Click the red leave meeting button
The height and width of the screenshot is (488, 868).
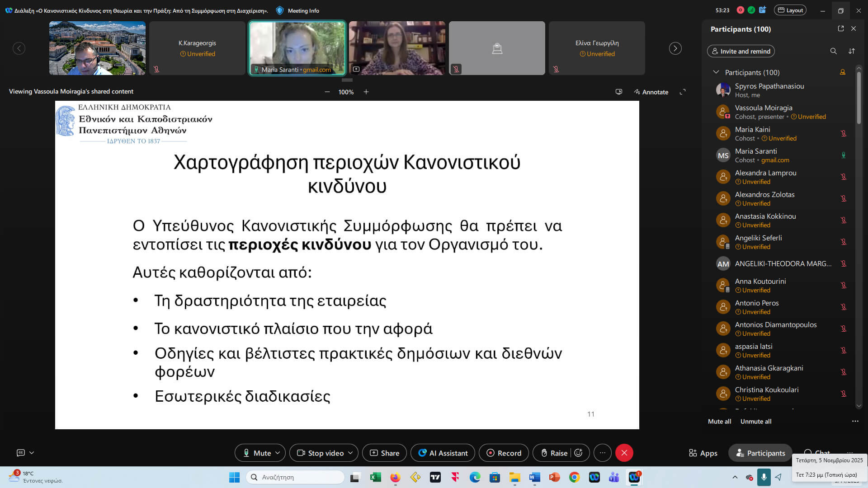tap(624, 453)
